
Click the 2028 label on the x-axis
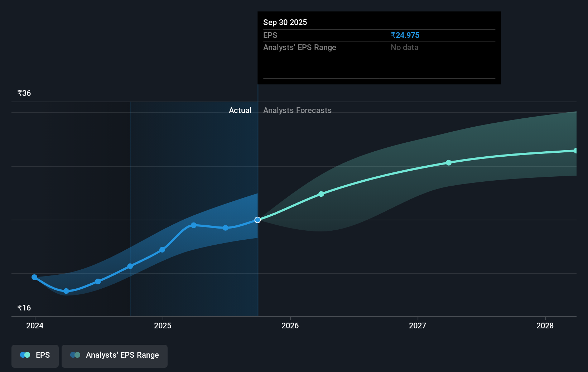point(545,326)
